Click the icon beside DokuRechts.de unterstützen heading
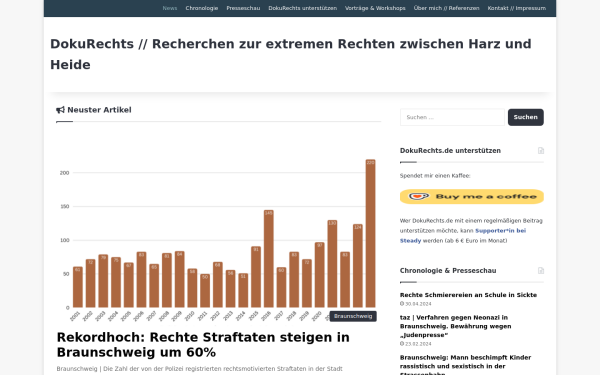Viewport: 600px width, 375px height. tap(541, 151)
